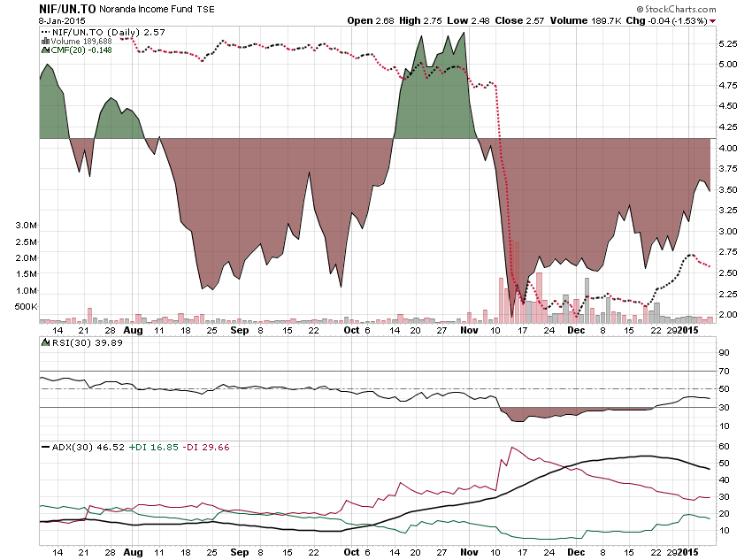Click the 90 label on the RSI axis
Viewport: 752px width, 560px height.
(x=724, y=352)
